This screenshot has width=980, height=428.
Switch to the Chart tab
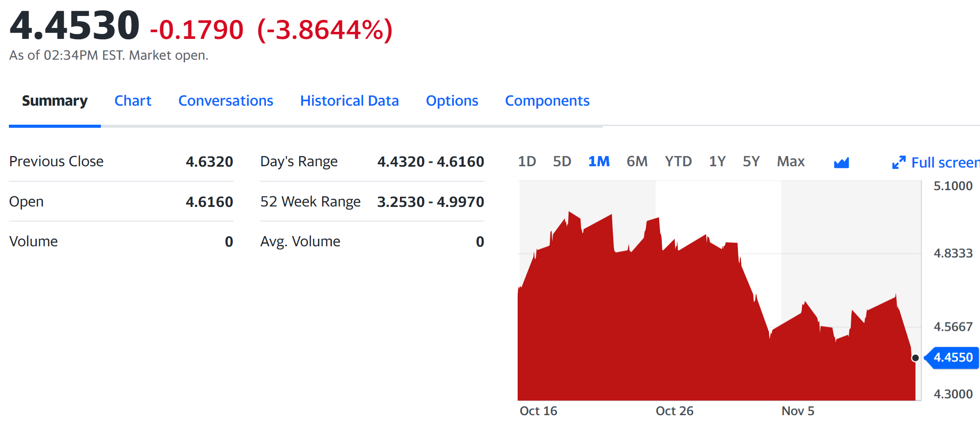(x=133, y=101)
